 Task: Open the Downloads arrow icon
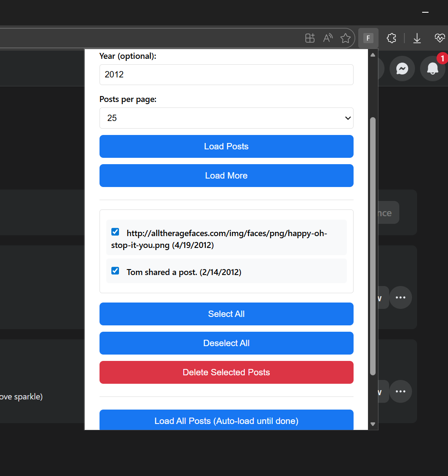[x=417, y=38]
